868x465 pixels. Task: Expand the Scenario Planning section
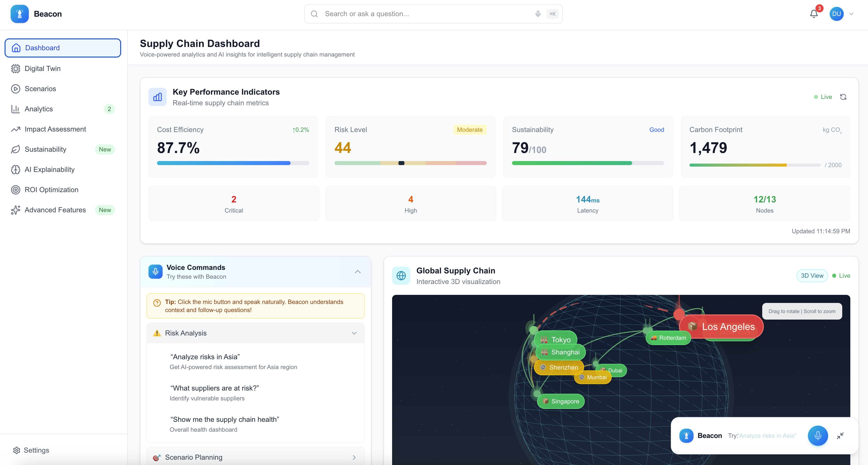[354, 457]
